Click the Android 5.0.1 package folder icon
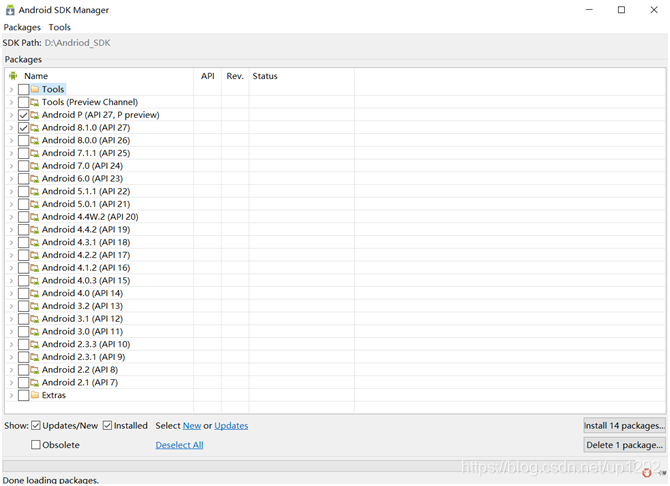The width and height of the screenshot is (670, 486). point(35,204)
